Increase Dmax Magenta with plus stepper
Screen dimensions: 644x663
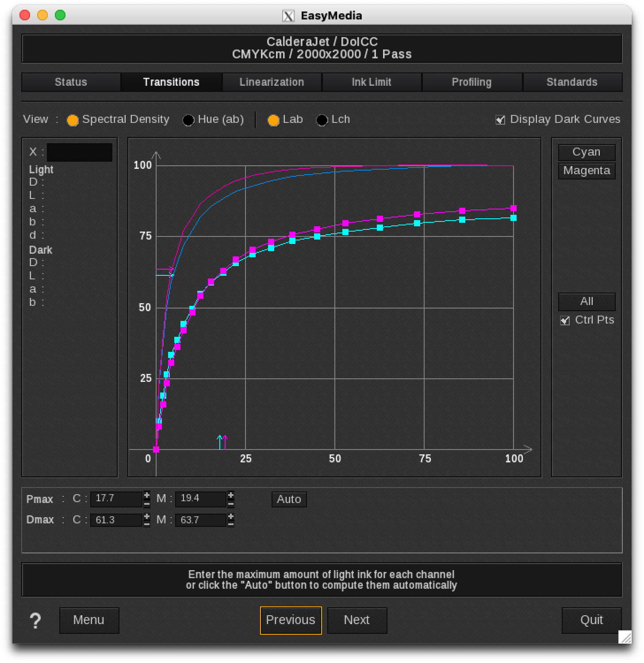click(x=230, y=516)
